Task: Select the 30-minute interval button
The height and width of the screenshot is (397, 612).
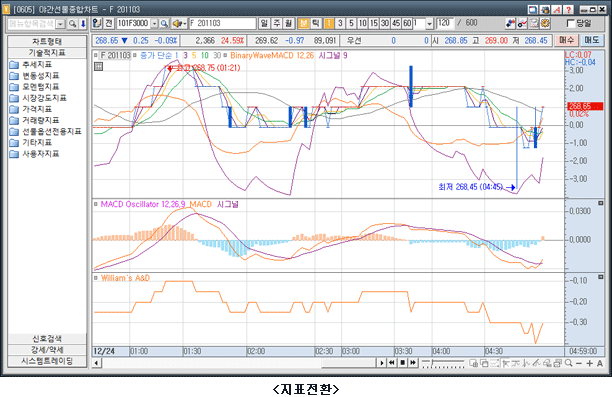Action: click(385, 23)
